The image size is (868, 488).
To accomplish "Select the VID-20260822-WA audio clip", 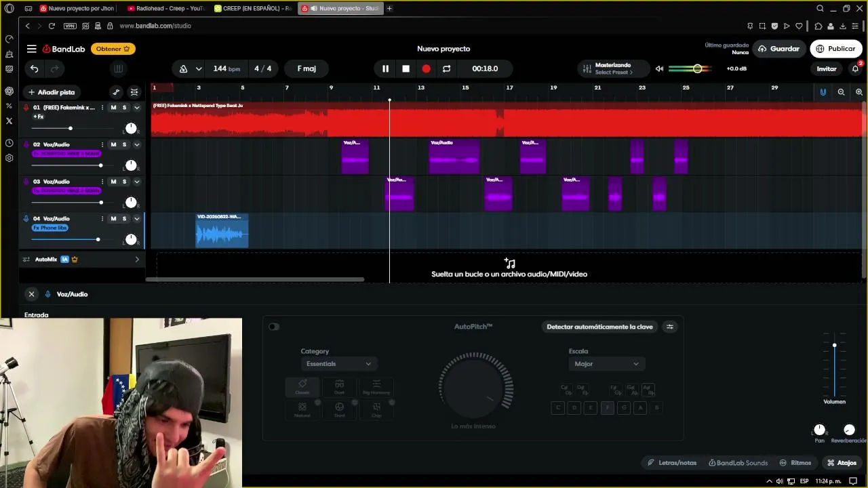I will (222, 230).
